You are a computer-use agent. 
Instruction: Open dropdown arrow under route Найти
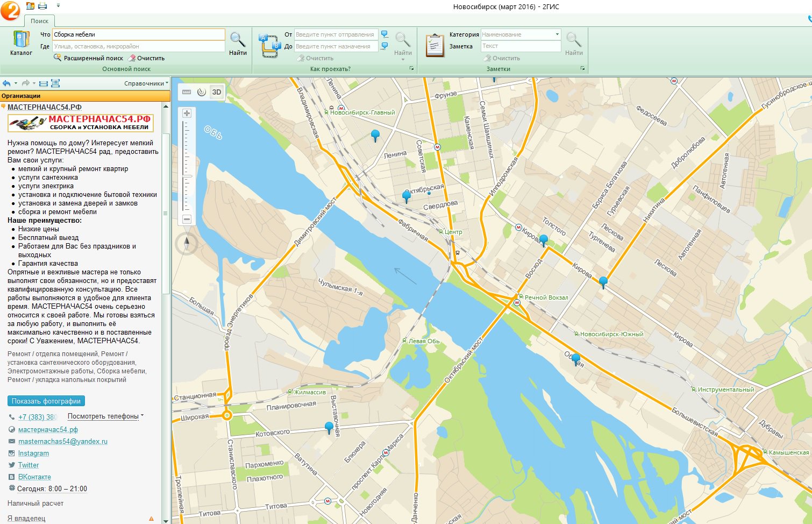[403, 60]
